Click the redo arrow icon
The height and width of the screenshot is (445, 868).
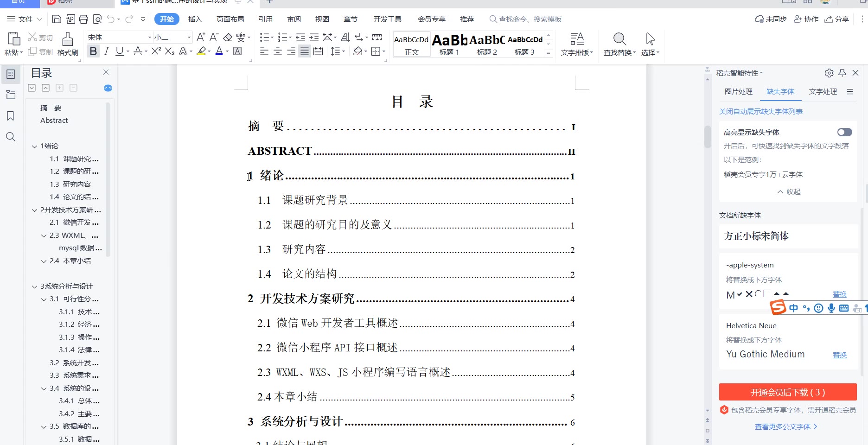click(x=129, y=19)
